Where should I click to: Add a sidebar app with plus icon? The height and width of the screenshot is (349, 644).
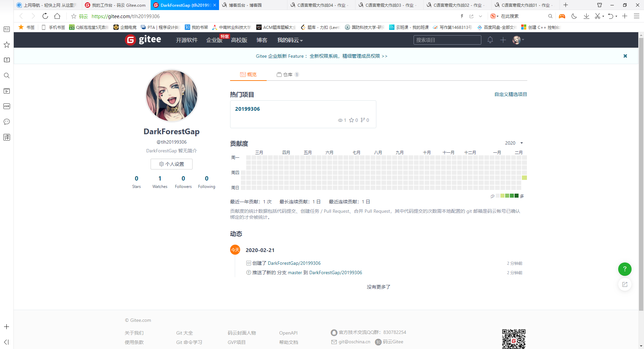pyautogui.click(x=6, y=327)
